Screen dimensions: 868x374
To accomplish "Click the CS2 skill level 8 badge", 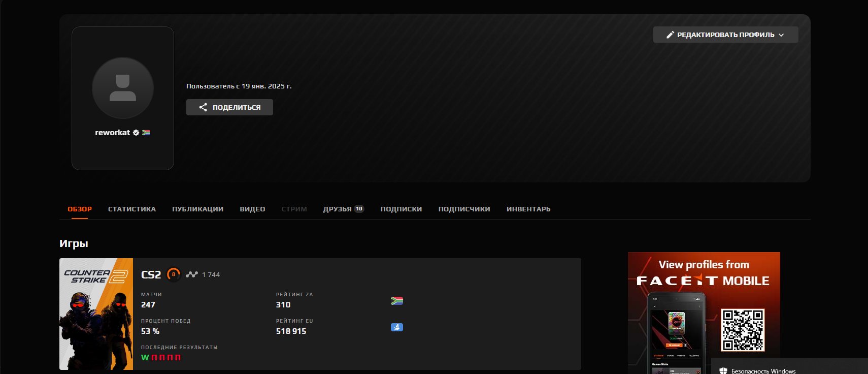I will [174, 274].
